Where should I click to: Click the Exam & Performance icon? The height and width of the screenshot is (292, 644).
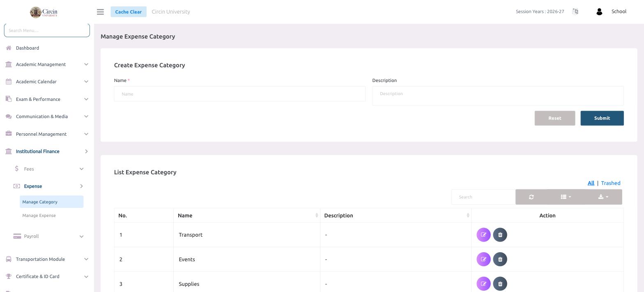(x=9, y=99)
